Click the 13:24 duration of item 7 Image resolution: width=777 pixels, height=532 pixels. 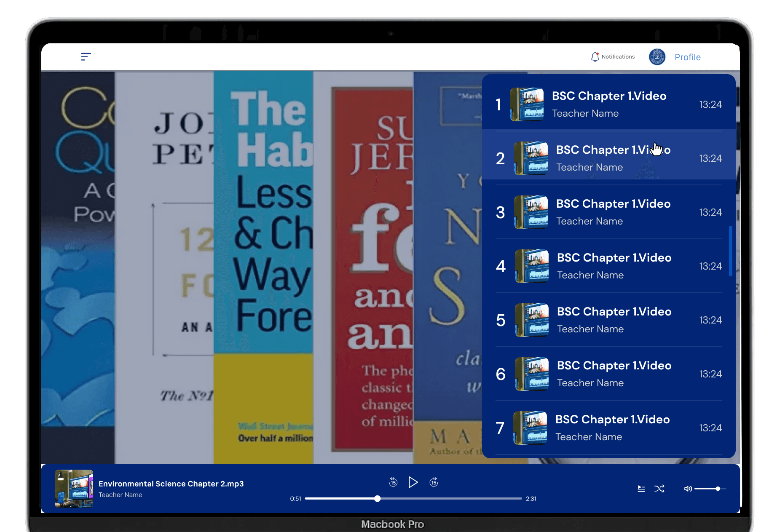point(711,428)
